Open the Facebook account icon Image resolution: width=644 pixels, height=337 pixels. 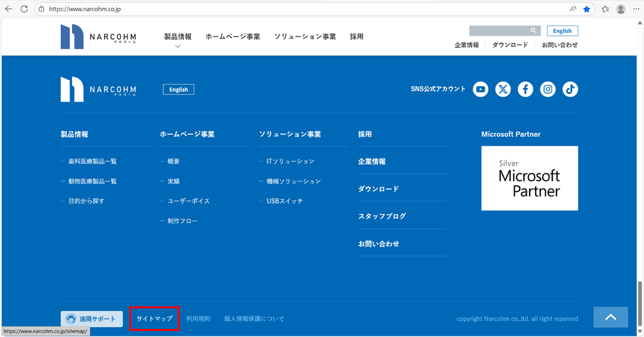(x=525, y=90)
